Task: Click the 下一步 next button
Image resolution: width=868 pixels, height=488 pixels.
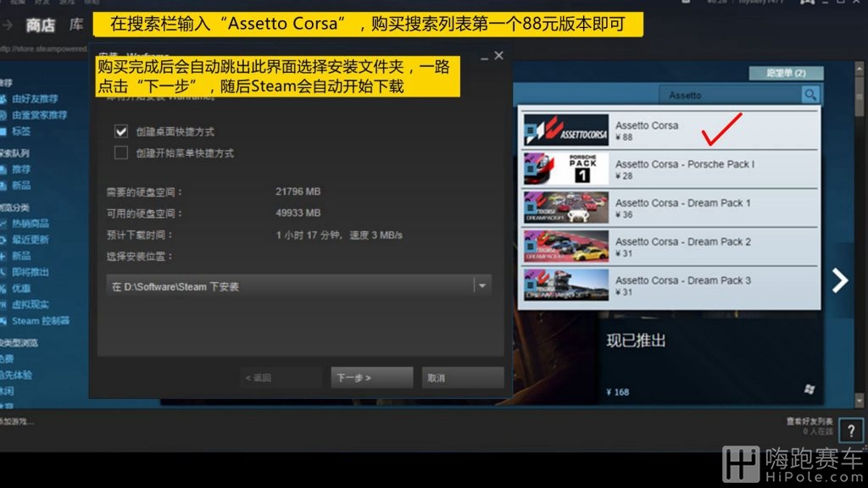Action: [x=371, y=377]
